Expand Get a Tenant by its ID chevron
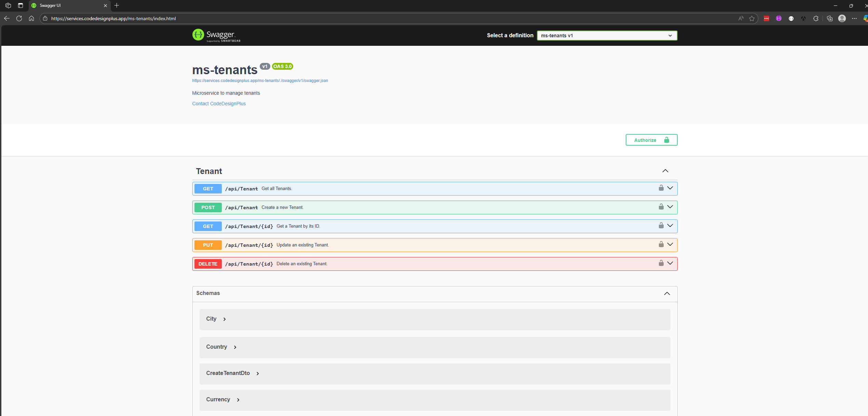This screenshot has height=416, width=868. (670, 226)
